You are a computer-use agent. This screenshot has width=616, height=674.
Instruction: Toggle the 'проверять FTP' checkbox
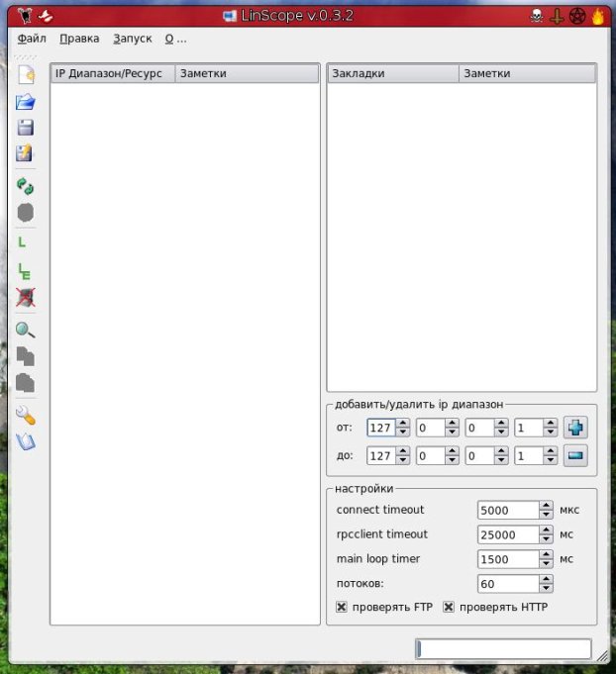[342, 607]
